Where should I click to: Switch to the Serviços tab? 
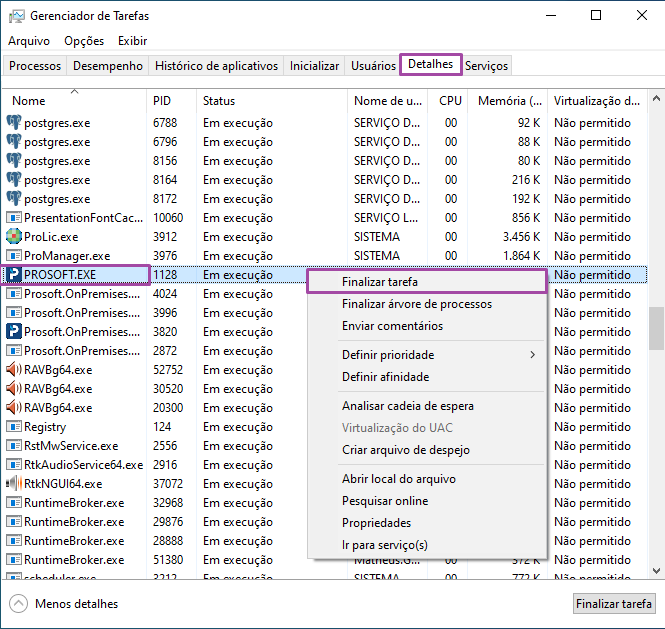(x=486, y=66)
